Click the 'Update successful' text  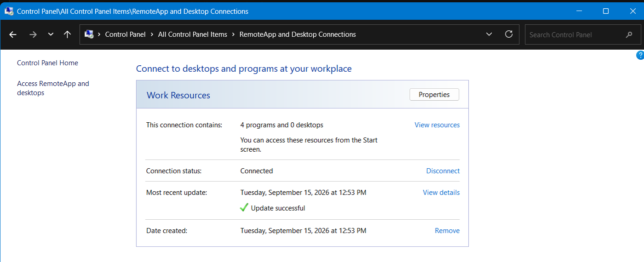click(278, 208)
